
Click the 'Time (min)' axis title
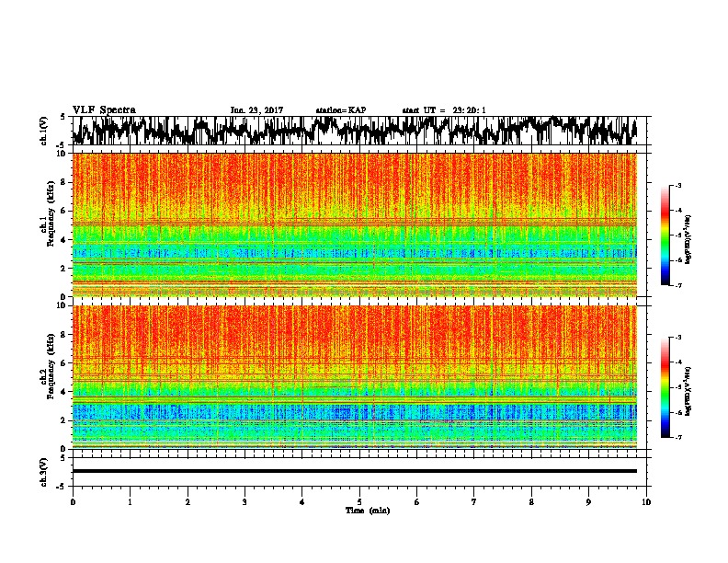pyautogui.click(x=368, y=511)
